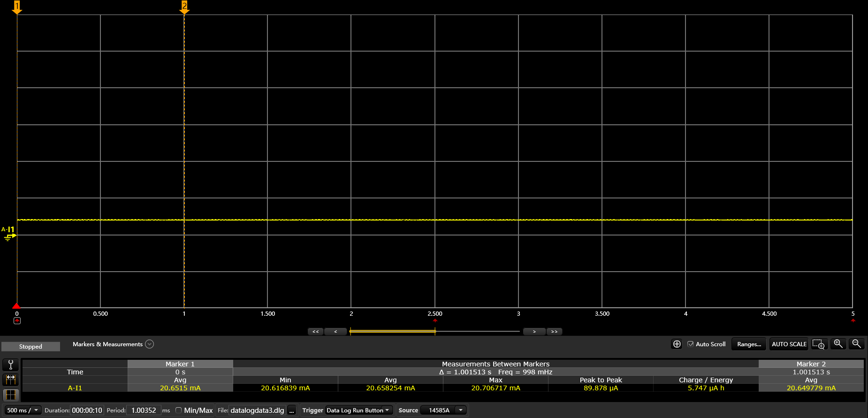The height and width of the screenshot is (418, 868).
Task: Collapse the Markers & Measurements panel
Action: click(x=149, y=344)
